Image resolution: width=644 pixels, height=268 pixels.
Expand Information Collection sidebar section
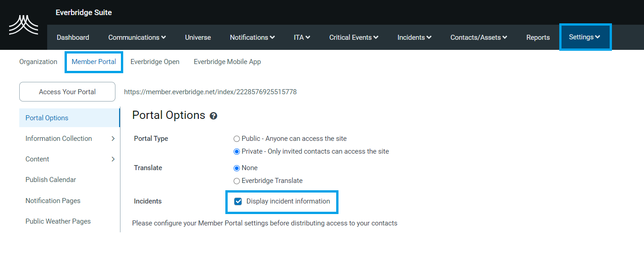[69, 139]
